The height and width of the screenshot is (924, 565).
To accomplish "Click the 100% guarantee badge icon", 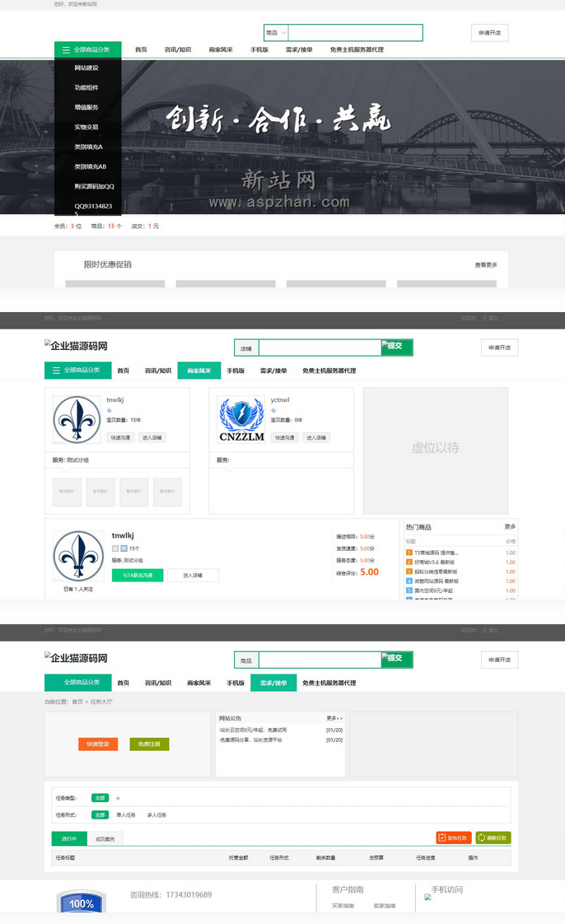I will coord(82,902).
